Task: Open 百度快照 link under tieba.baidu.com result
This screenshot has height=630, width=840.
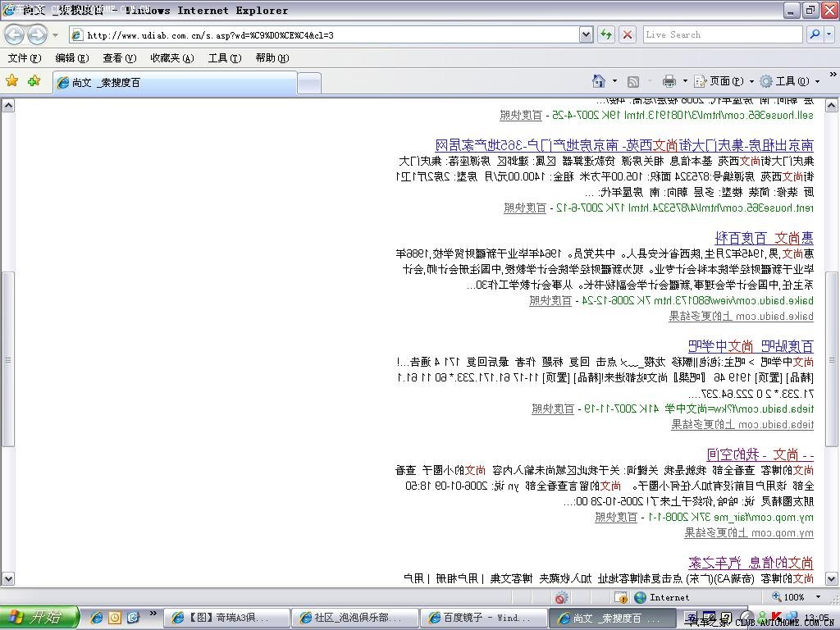Action: (x=553, y=409)
